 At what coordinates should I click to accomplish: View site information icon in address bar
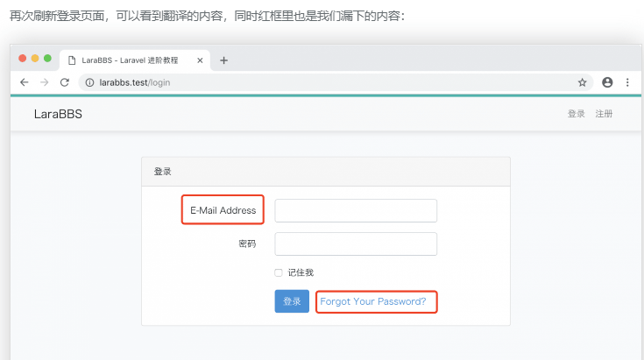point(88,82)
